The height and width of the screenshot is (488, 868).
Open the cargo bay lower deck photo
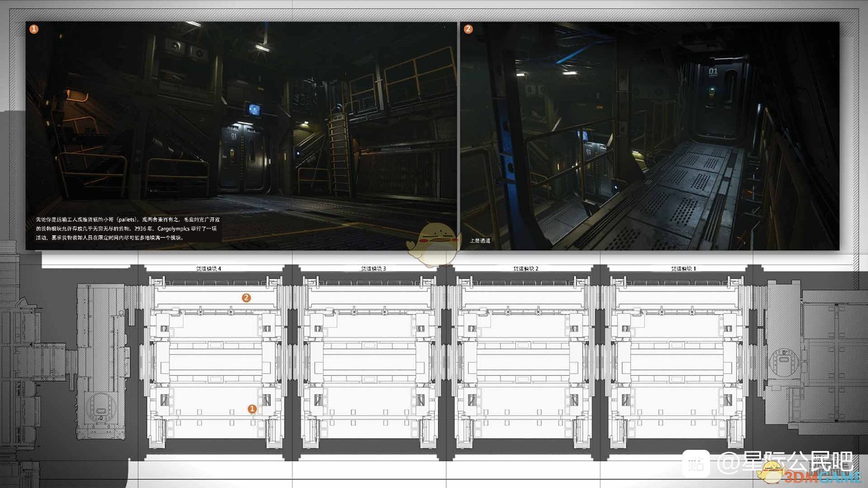click(241, 136)
